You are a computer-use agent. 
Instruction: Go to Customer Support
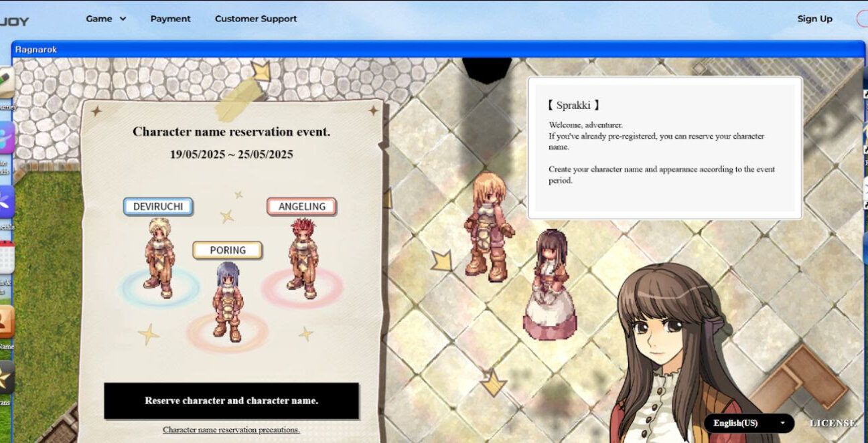click(256, 19)
